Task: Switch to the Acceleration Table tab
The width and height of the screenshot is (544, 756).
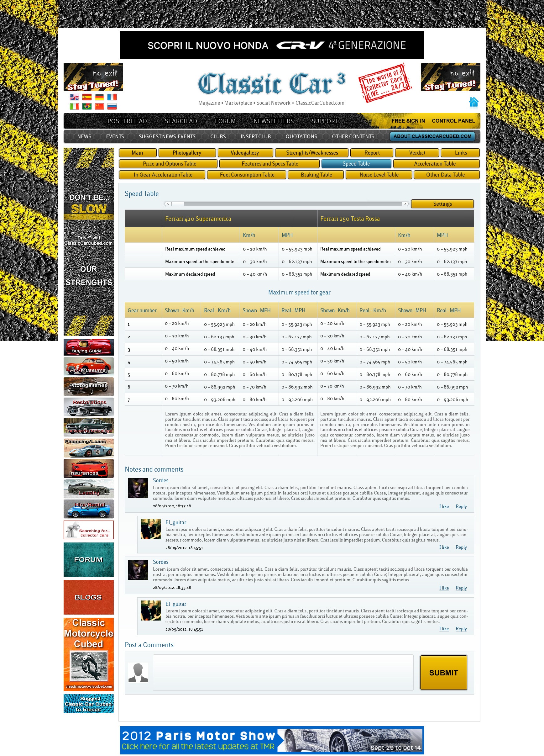Action: [x=436, y=164]
